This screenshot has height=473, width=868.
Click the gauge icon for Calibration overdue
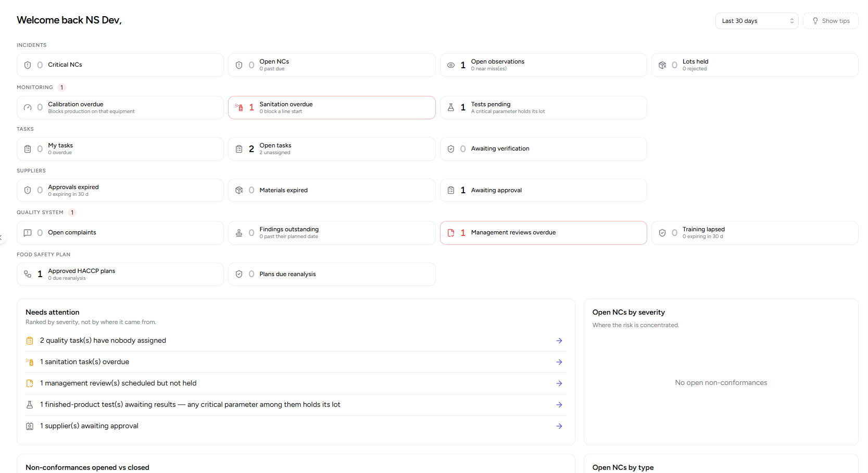(28, 107)
